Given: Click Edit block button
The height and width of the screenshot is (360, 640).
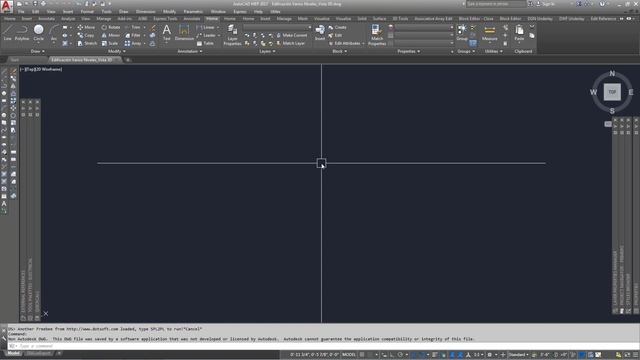Looking at the screenshot, I should coord(335,35).
